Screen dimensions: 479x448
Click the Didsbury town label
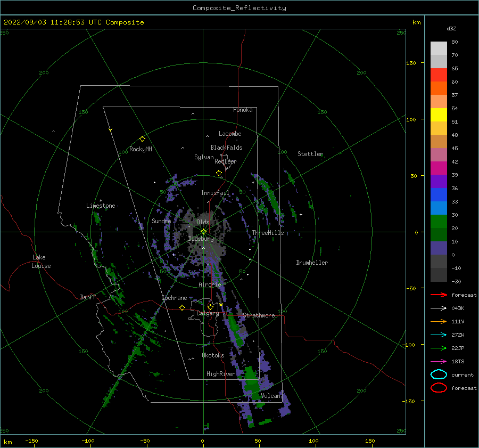click(201, 239)
